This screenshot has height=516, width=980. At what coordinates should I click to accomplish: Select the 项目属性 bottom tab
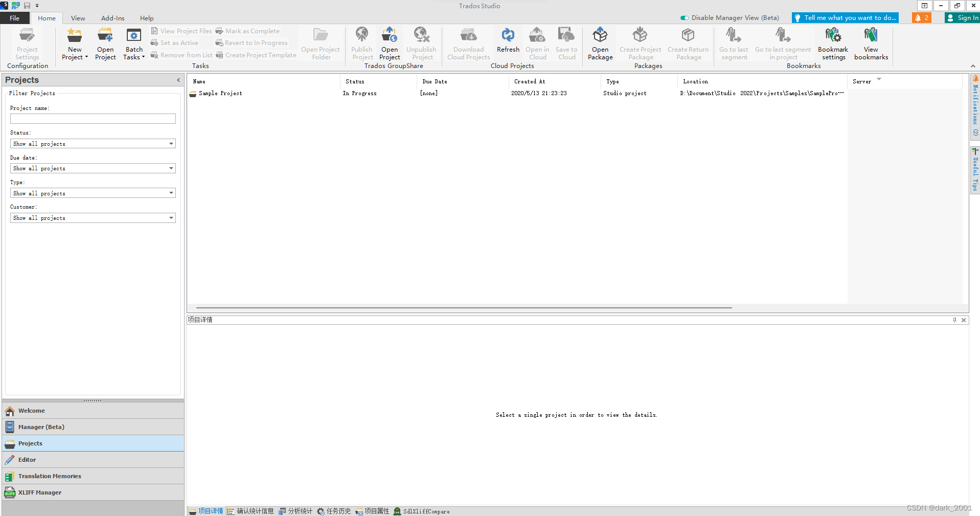(x=372, y=511)
